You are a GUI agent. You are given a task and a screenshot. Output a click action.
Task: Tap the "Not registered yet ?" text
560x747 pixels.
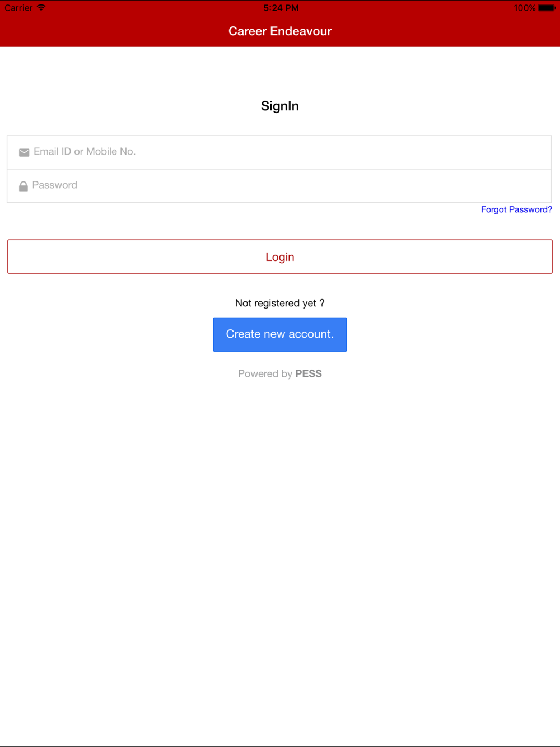280,303
